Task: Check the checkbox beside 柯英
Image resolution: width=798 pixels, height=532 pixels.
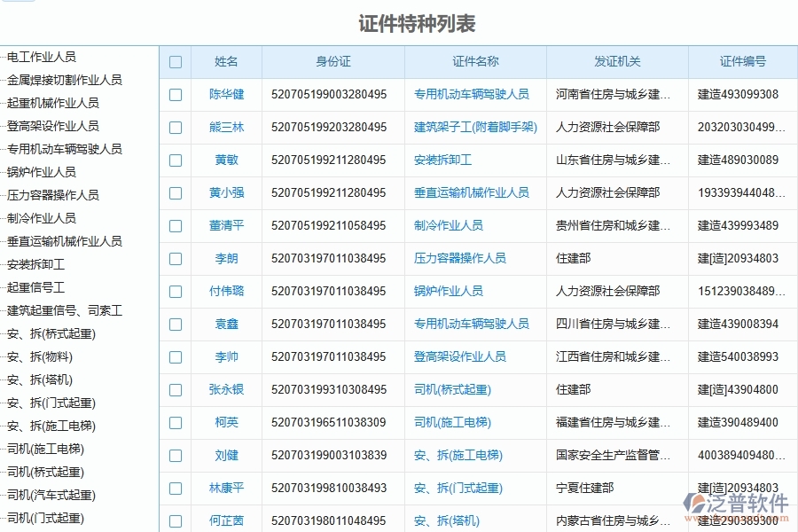Action: tap(175, 422)
